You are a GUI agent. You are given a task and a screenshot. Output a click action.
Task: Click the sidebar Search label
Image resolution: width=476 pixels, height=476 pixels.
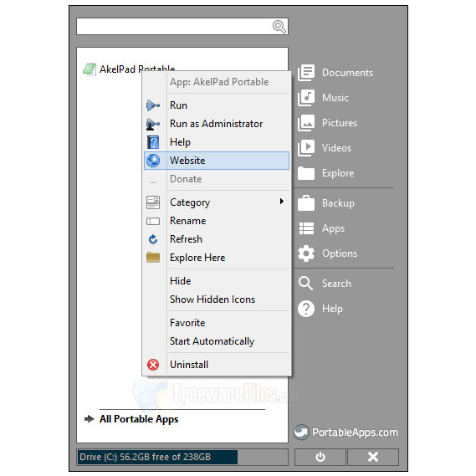point(336,284)
